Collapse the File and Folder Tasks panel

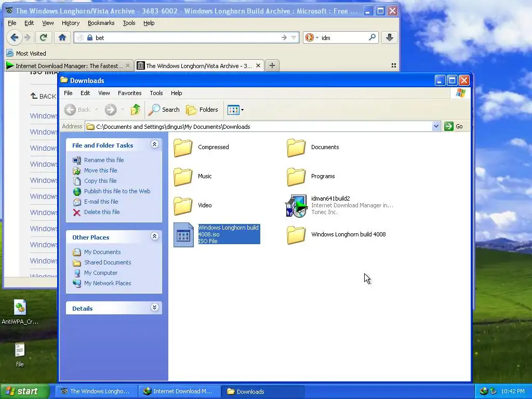pyautogui.click(x=154, y=144)
